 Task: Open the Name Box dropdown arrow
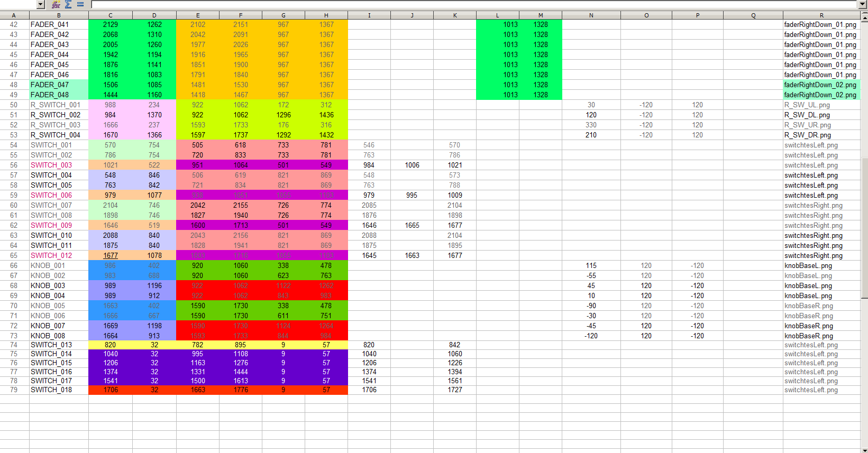[x=41, y=5]
